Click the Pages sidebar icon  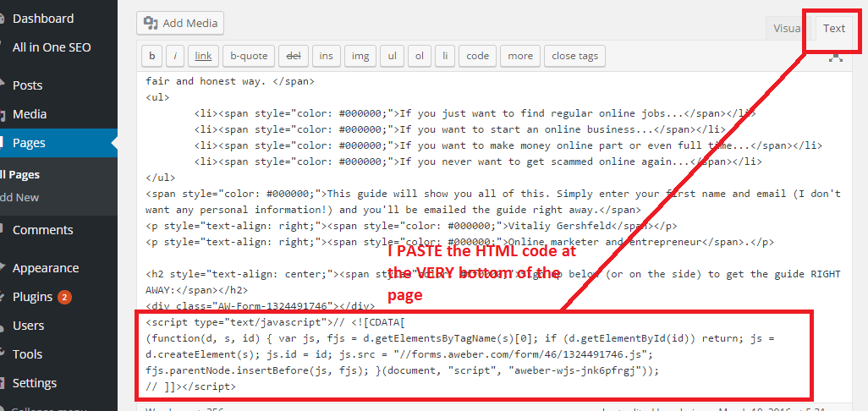(3, 143)
